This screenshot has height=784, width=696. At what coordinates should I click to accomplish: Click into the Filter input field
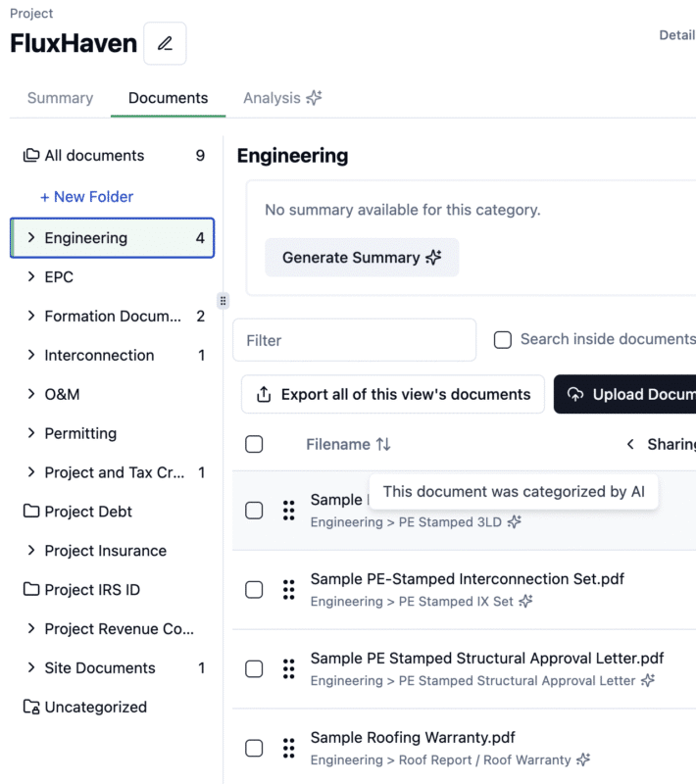pyautogui.click(x=355, y=340)
